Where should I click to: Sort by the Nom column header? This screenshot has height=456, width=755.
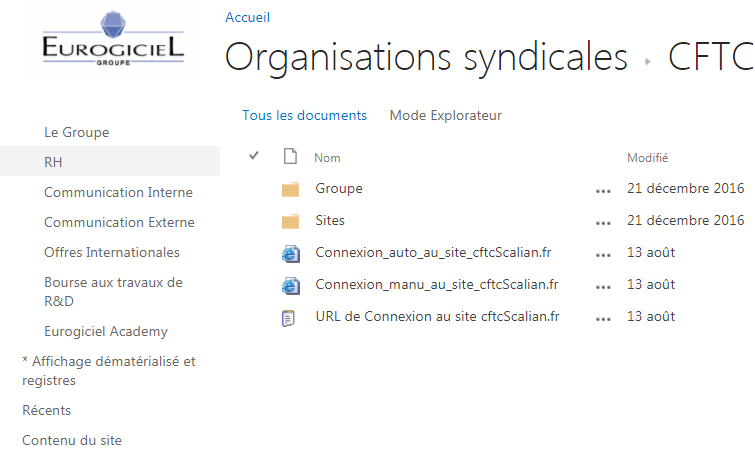(327, 158)
